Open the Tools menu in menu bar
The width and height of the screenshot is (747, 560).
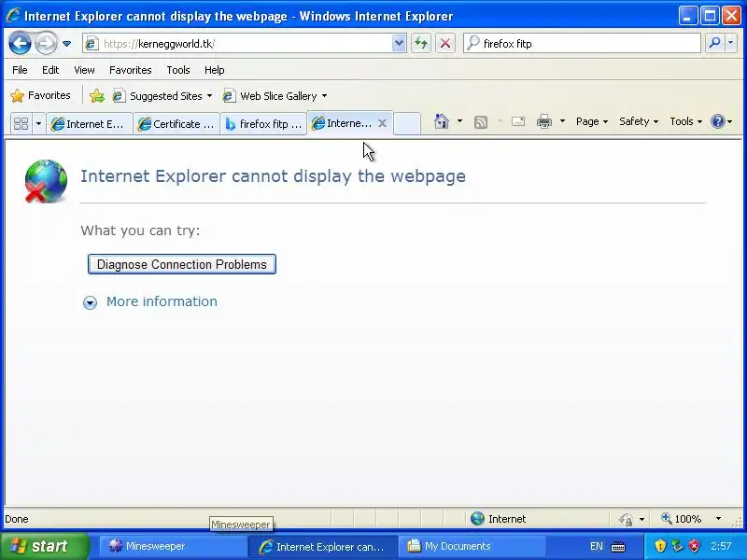[x=178, y=70]
